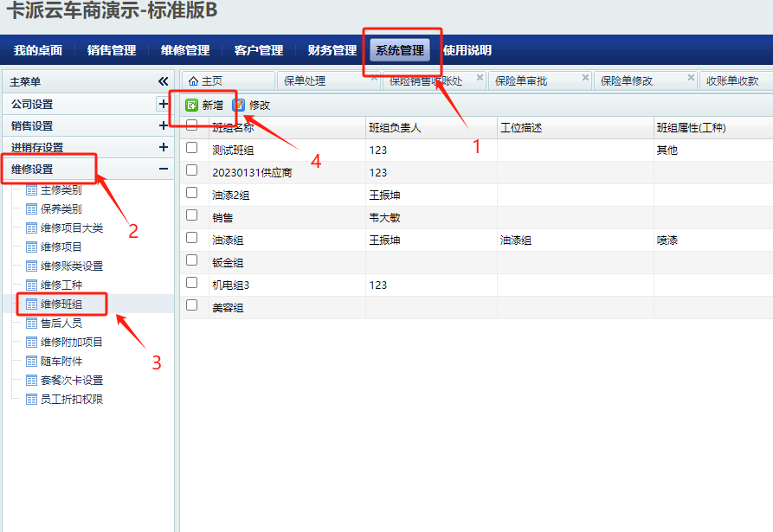Expand the 公司设置 section
773x532 pixels.
pyautogui.click(x=163, y=104)
